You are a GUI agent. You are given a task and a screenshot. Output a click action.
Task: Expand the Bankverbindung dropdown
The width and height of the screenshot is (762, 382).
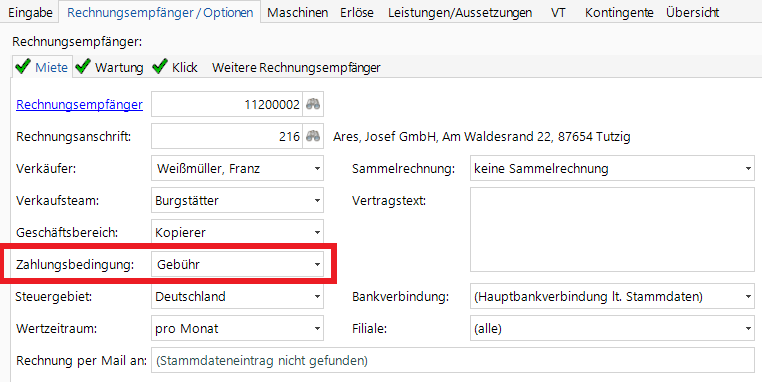click(612, 296)
